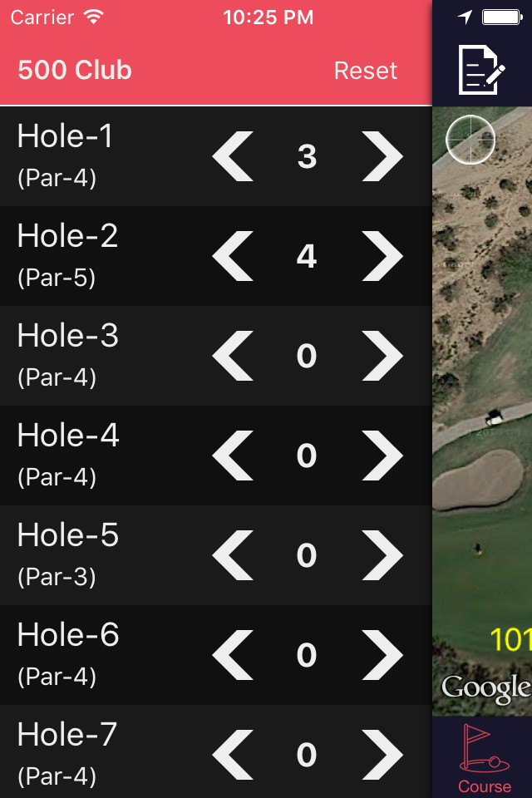Increase Hole-1 score with right arrow
The image size is (532, 798).
click(x=382, y=156)
